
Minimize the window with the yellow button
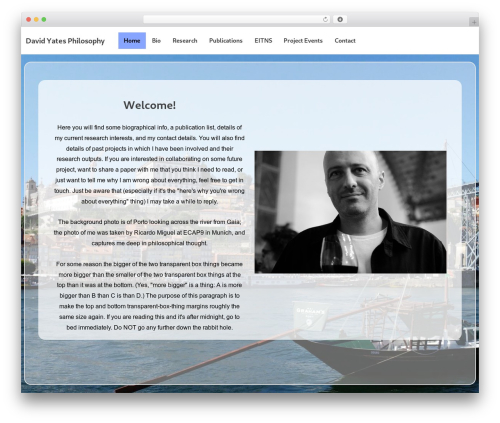[36, 19]
